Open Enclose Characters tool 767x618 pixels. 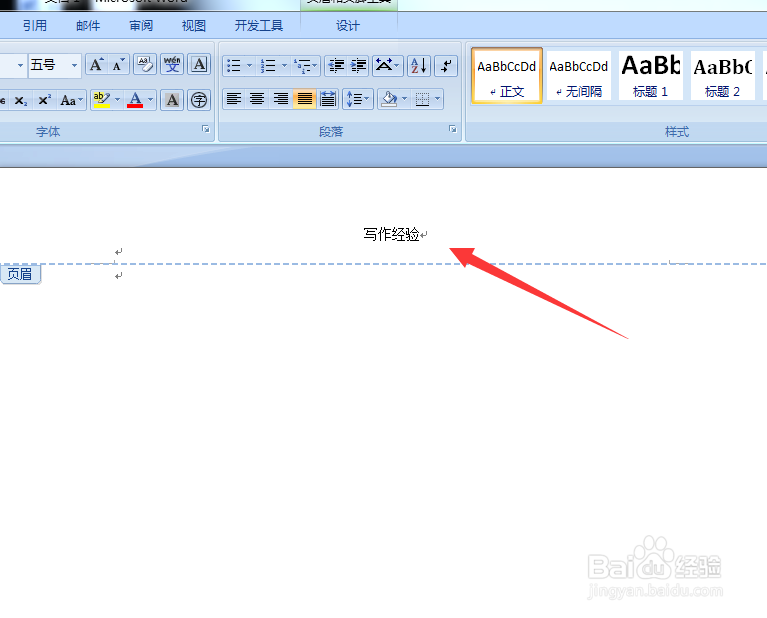click(x=199, y=100)
